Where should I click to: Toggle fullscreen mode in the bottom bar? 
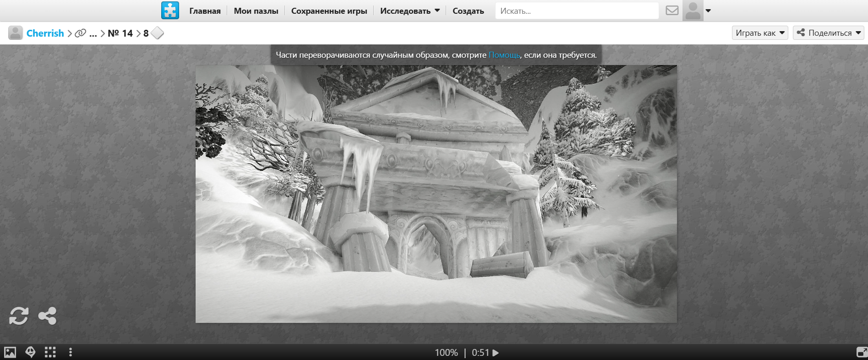862,352
